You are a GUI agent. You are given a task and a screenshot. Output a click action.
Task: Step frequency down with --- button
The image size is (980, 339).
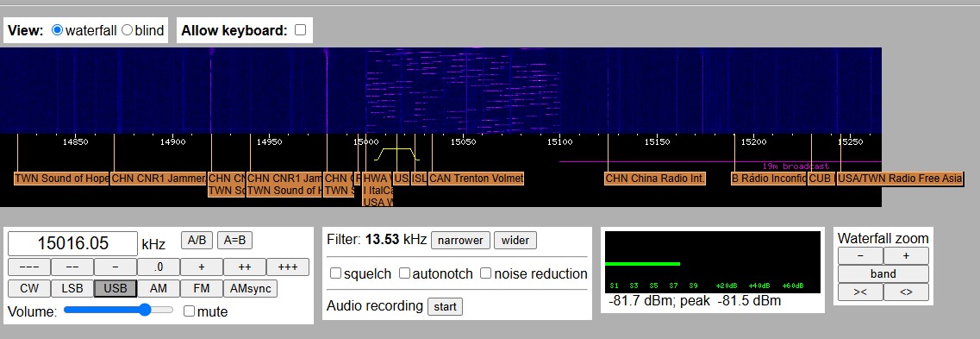[x=28, y=267]
